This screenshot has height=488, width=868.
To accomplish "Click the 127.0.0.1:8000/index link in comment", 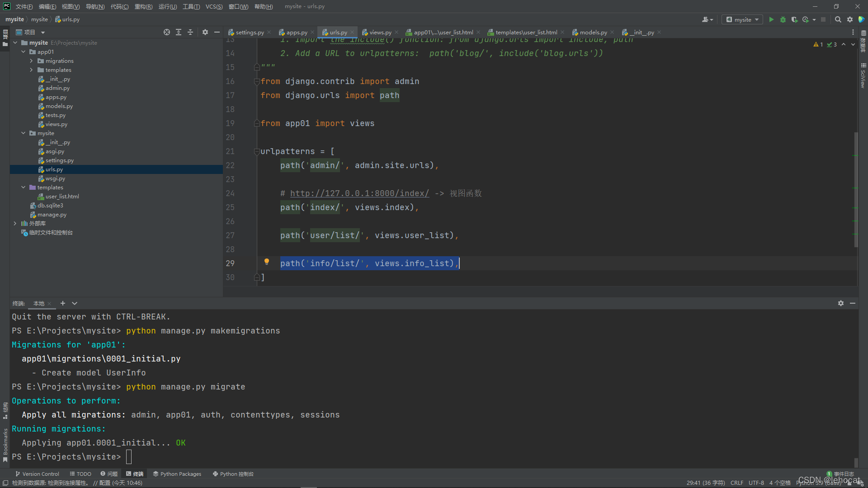I will 359,193.
